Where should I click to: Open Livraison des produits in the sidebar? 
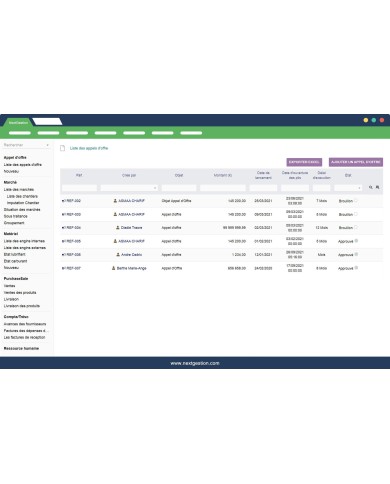point(22,306)
